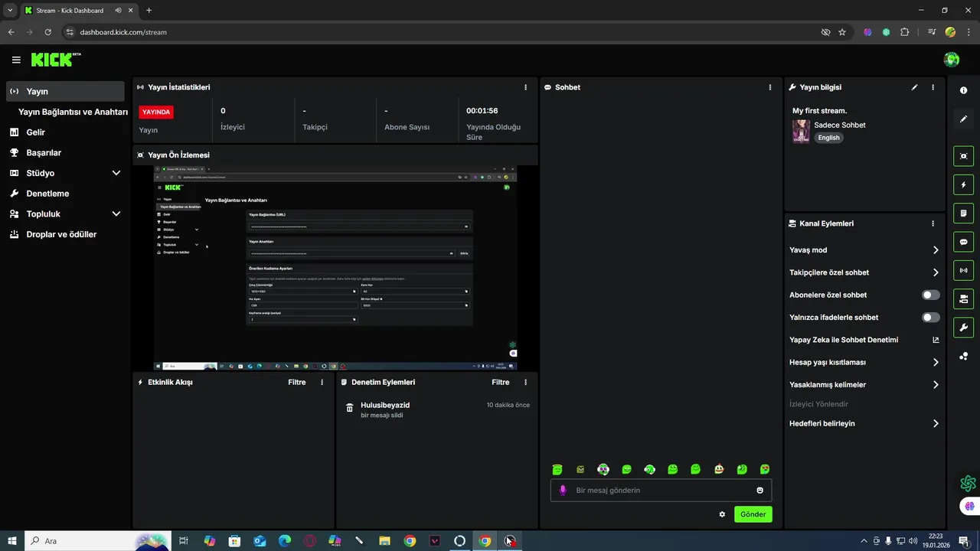Screen dimensions: 980x551
Task: Open Yayın bilgisi panel three-dot menu
Action: (x=933, y=87)
